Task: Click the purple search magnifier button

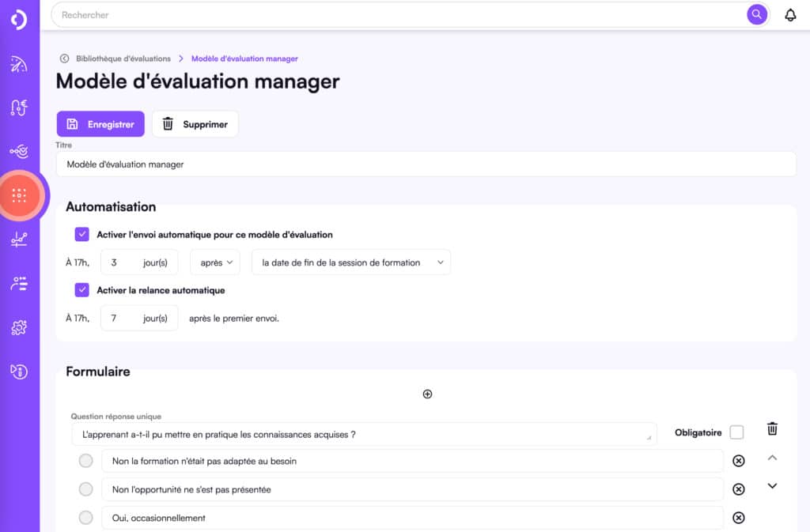Action: [x=756, y=14]
